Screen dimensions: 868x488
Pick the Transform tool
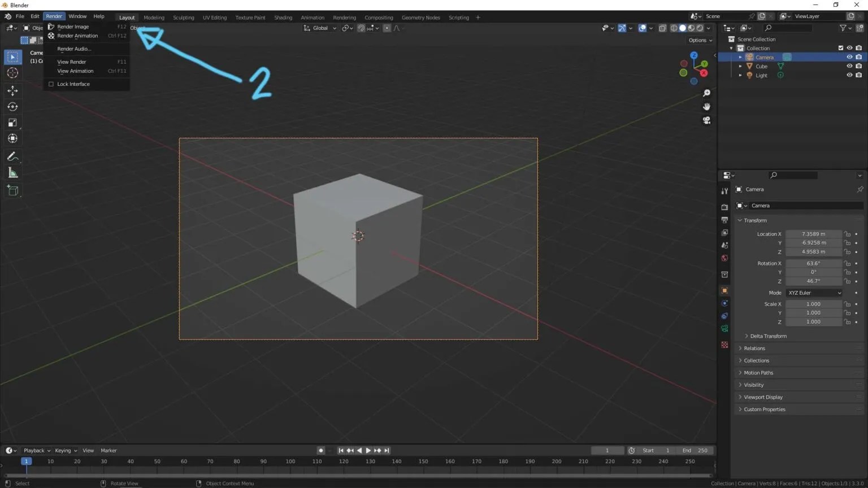tap(12, 138)
